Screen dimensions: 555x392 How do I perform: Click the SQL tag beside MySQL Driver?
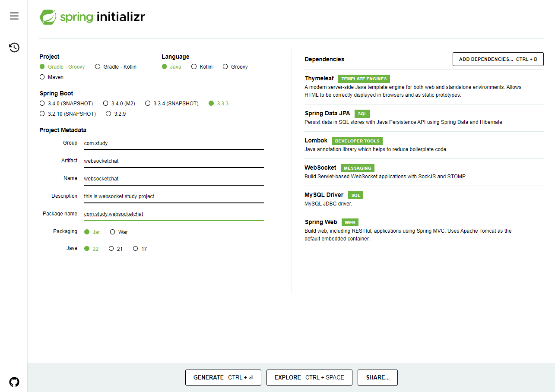pyautogui.click(x=356, y=196)
